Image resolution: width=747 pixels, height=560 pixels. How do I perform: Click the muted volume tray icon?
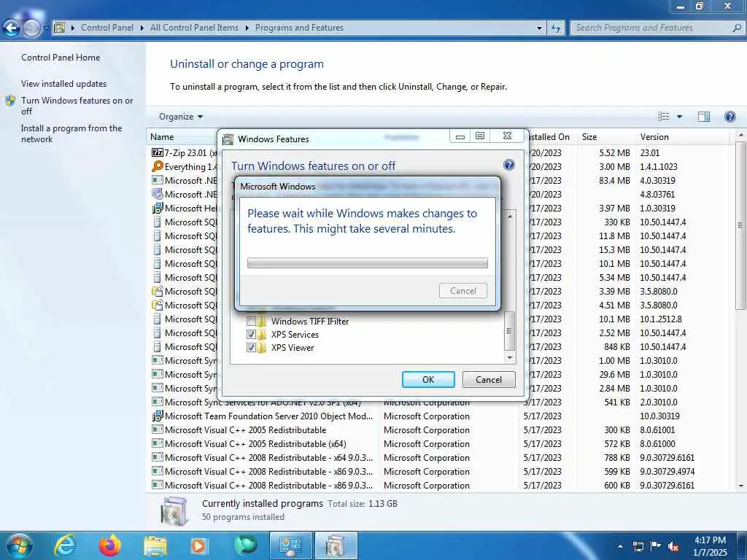[x=673, y=546]
